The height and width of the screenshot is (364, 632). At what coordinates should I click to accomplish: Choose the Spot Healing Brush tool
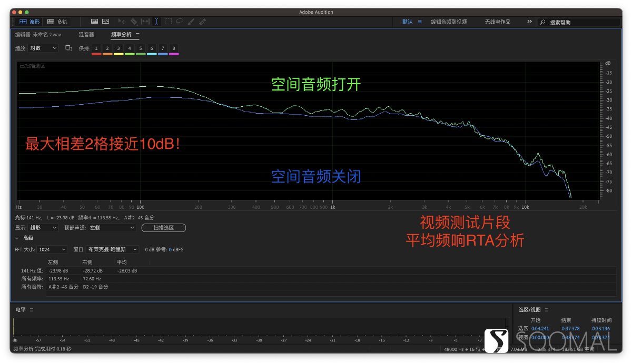click(203, 22)
